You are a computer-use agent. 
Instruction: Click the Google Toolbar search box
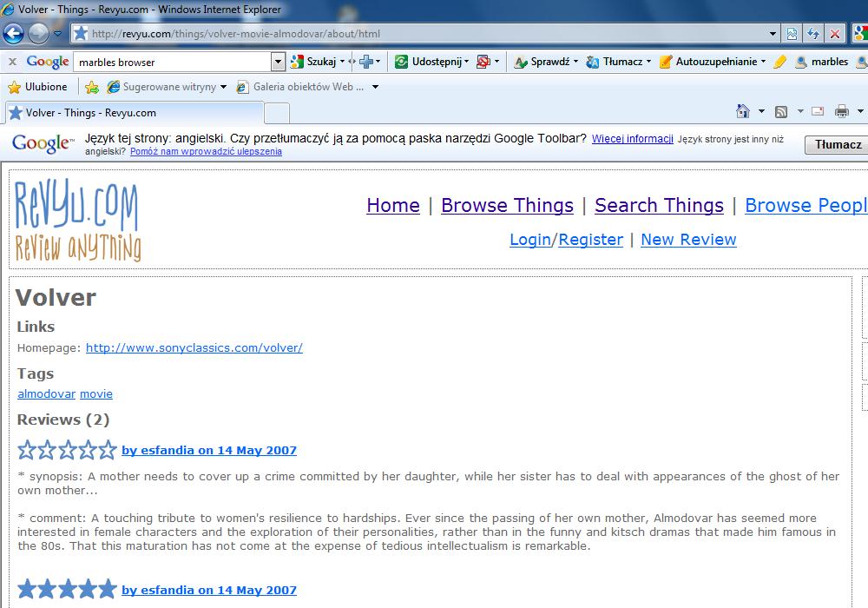(173, 62)
